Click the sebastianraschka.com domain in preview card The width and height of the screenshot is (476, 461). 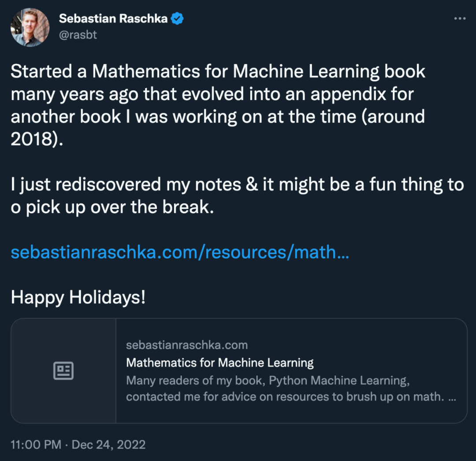(187, 345)
